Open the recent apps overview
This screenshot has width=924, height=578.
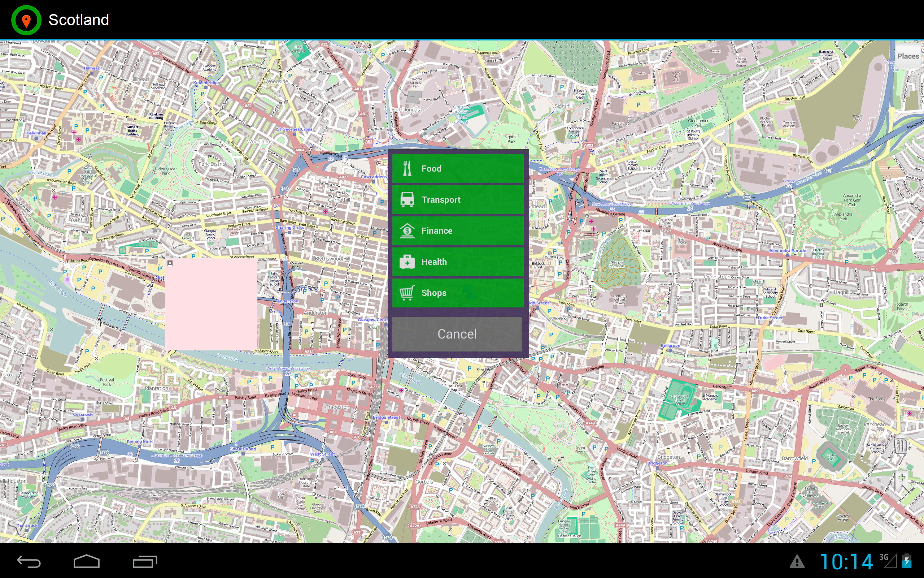tap(145, 561)
